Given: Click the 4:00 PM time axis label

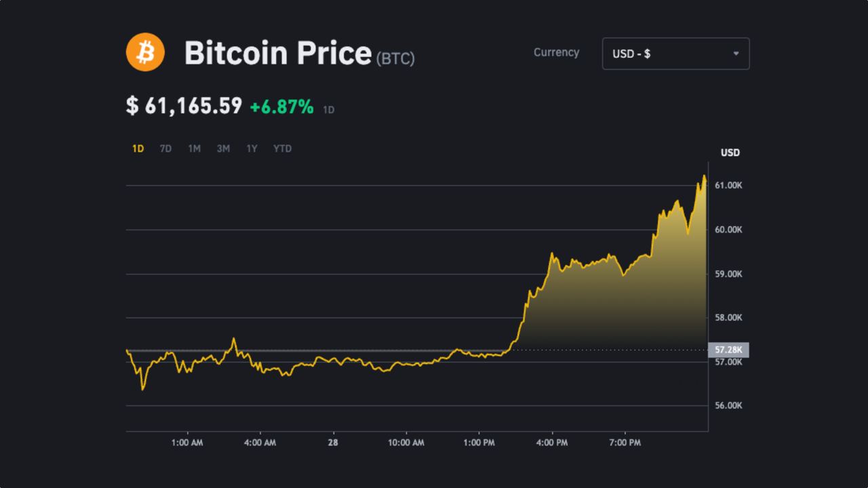Looking at the screenshot, I should (x=551, y=443).
